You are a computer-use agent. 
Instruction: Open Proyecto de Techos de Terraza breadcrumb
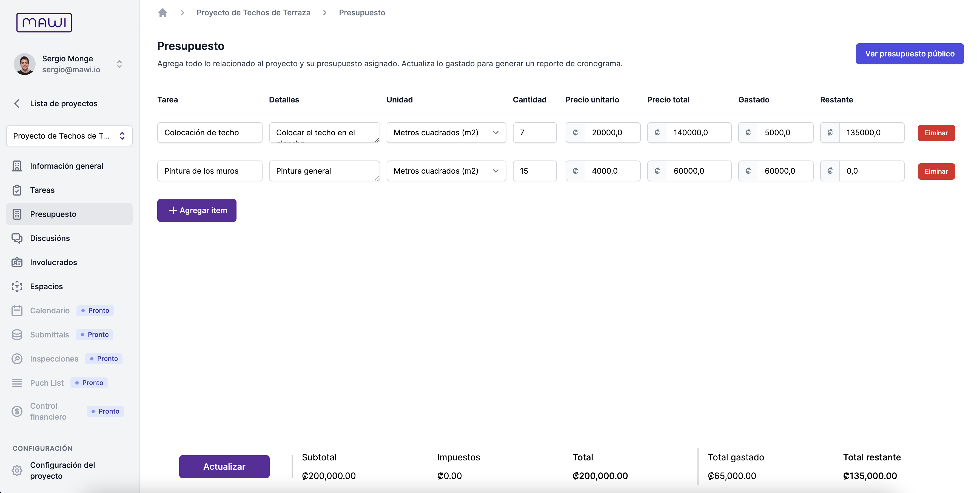[x=253, y=13]
